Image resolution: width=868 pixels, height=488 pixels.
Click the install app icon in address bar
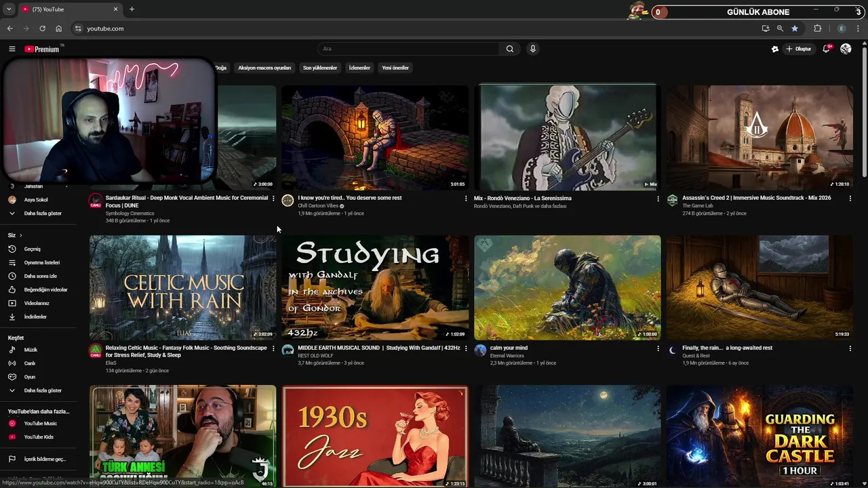(x=766, y=28)
